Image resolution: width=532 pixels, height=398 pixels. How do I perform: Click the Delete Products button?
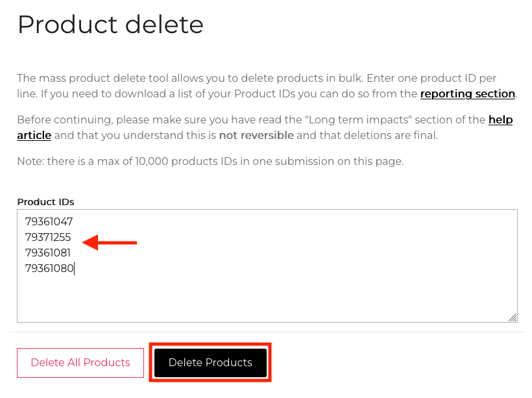coord(210,362)
